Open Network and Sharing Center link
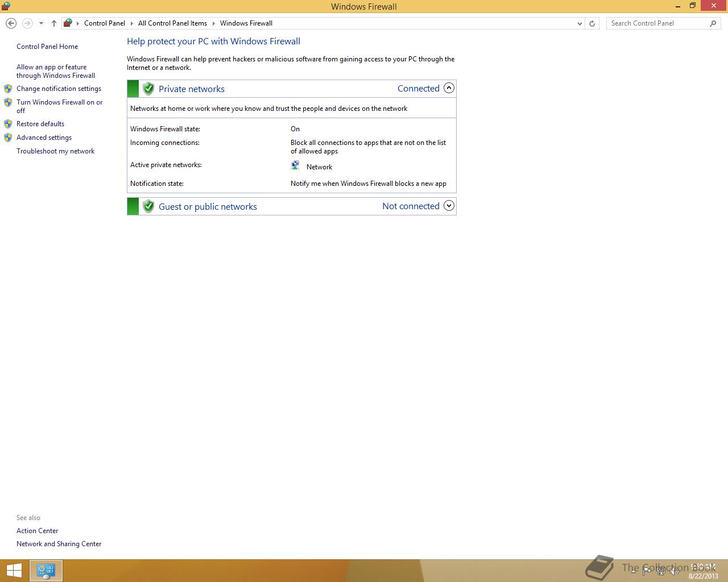728x582 pixels. (x=59, y=544)
